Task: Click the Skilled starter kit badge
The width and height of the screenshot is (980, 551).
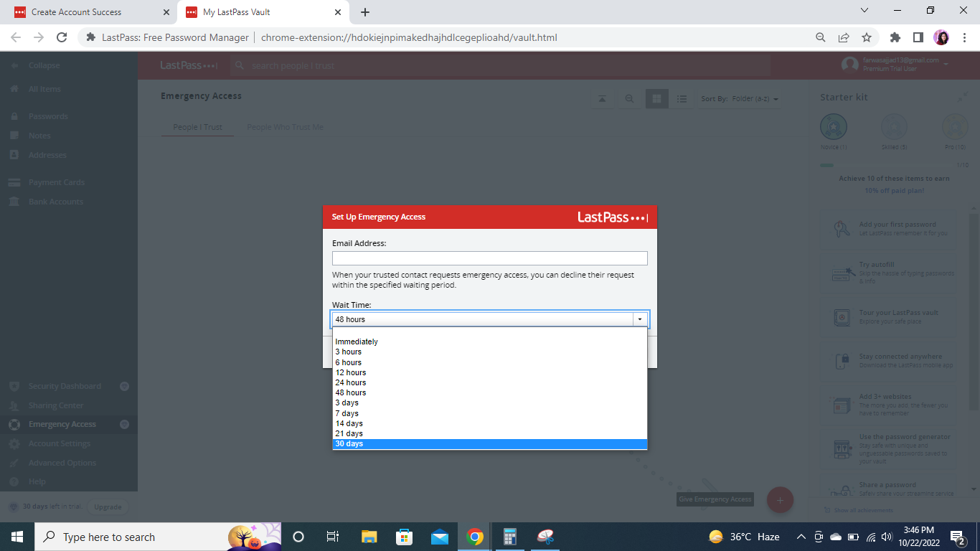Action: (x=894, y=127)
